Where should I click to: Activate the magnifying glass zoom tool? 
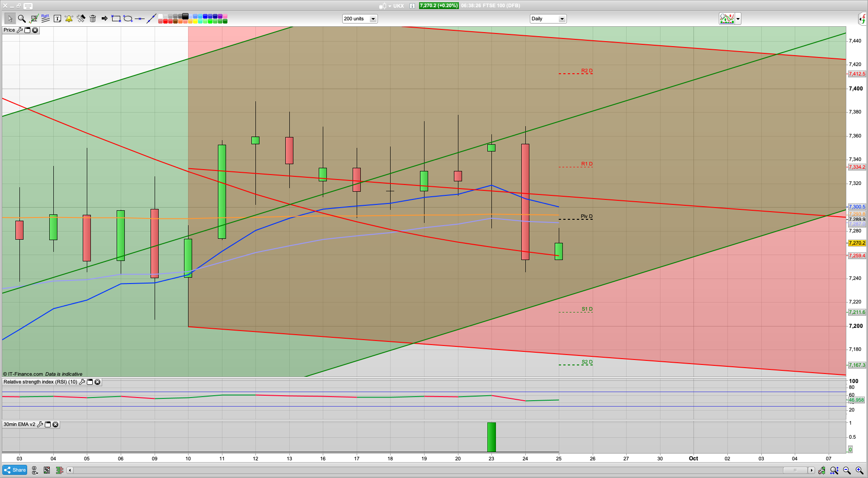pyautogui.click(x=22, y=19)
